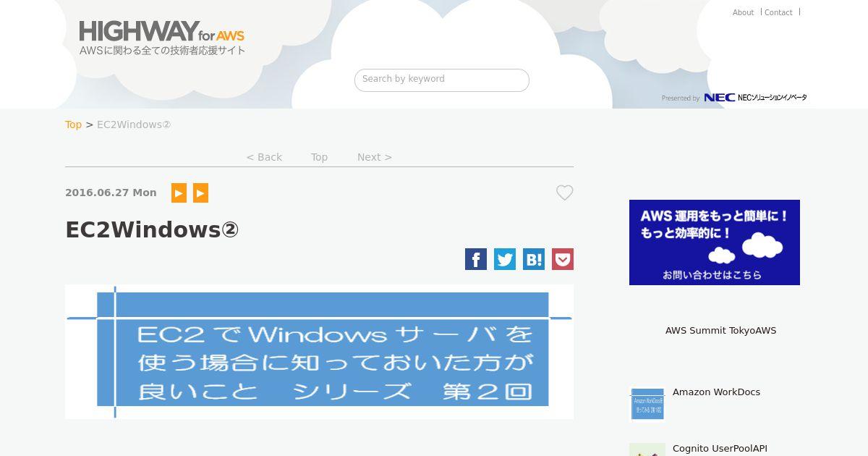Open the NEC Solution Innovators logo
868x456 pixels.
755,98
